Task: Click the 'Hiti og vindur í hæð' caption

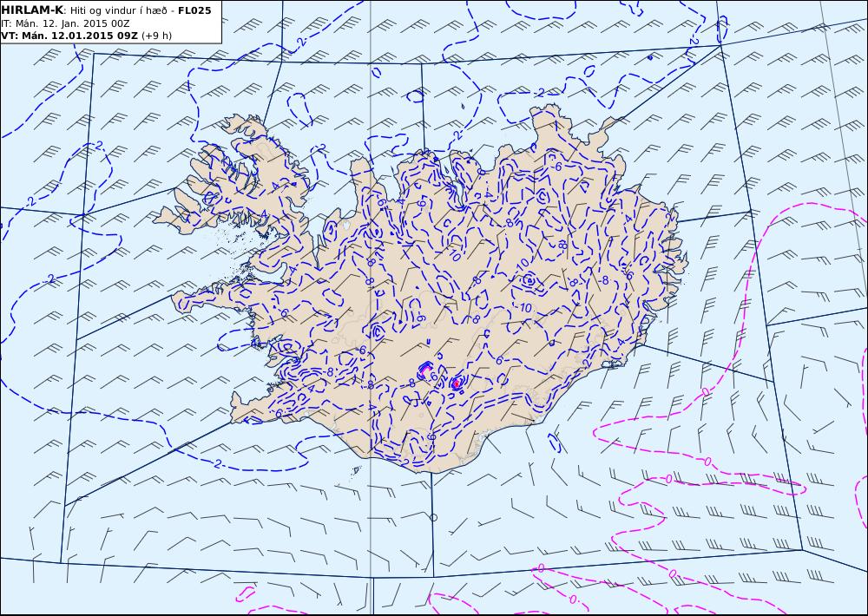Action: click(x=118, y=11)
